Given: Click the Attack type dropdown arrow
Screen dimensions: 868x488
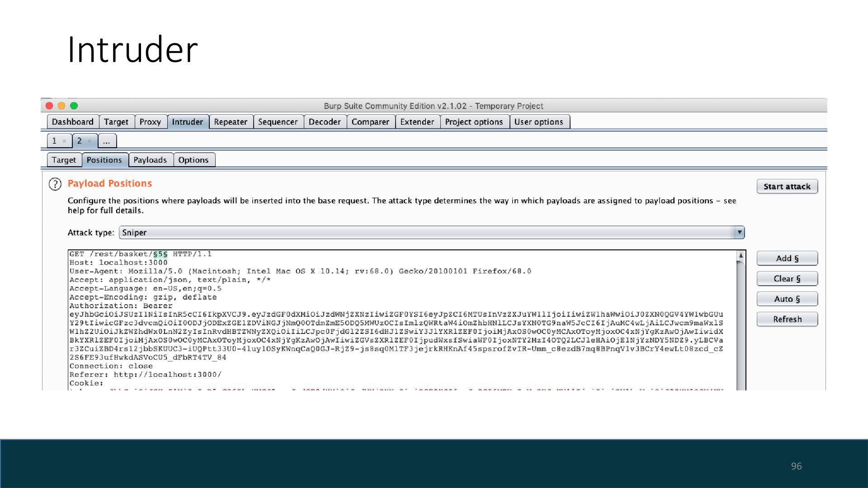Looking at the screenshot, I should click(x=739, y=233).
